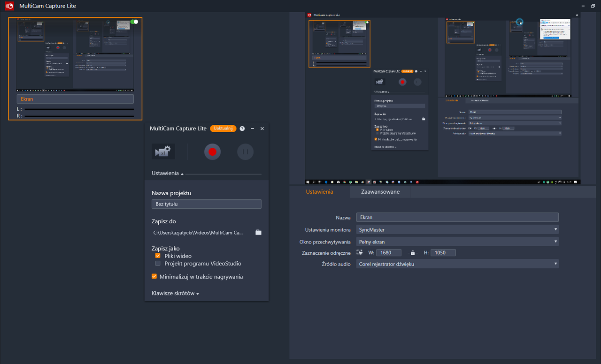Click the W width field 1680

click(x=389, y=252)
